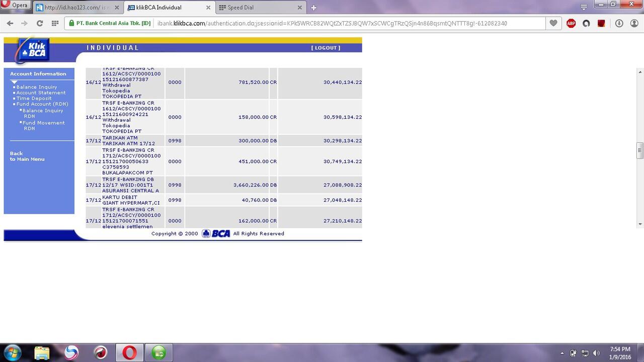644x362 pixels.
Task: Click the amount 162,000.00
Action: tap(254, 221)
